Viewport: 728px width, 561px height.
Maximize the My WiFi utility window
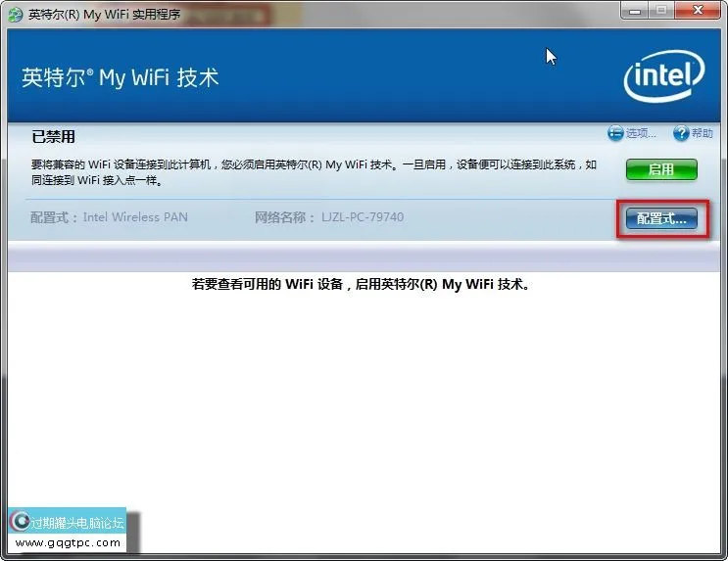[x=661, y=10]
